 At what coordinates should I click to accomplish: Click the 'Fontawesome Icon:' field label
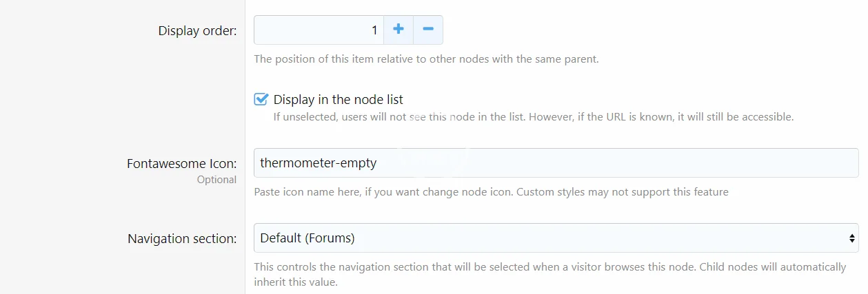pos(181,164)
